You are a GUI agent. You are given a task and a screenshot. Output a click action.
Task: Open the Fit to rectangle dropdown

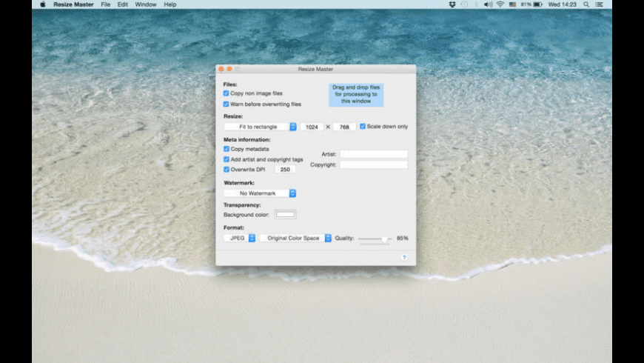pyautogui.click(x=260, y=127)
